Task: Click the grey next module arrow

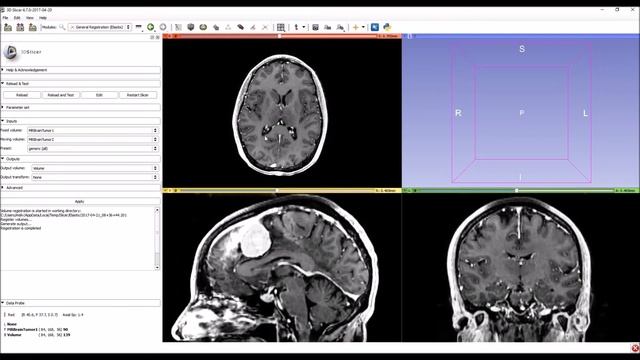Action: pyautogui.click(x=163, y=27)
